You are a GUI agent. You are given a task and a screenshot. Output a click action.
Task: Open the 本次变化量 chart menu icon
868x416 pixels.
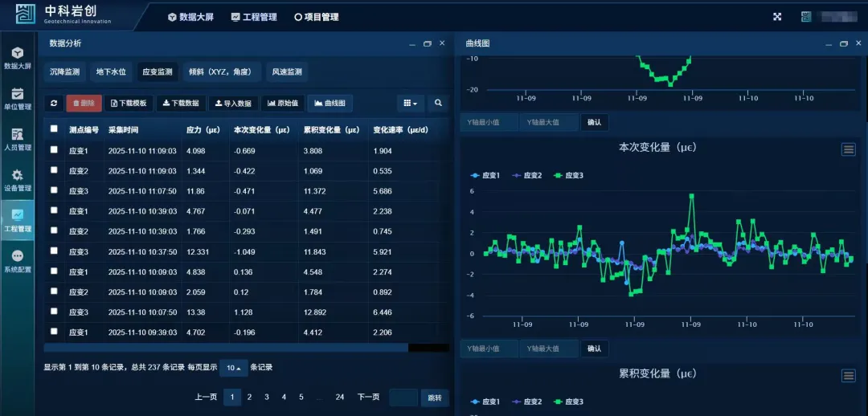point(848,149)
